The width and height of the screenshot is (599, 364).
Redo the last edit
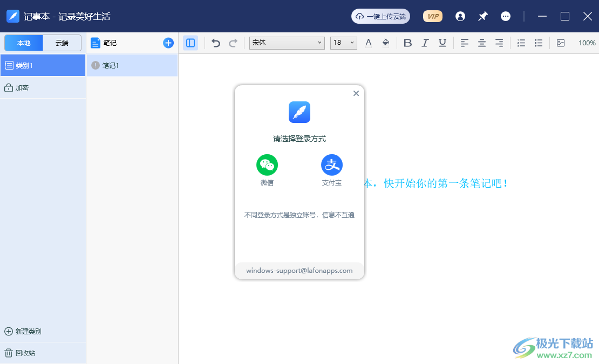pyautogui.click(x=233, y=43)
